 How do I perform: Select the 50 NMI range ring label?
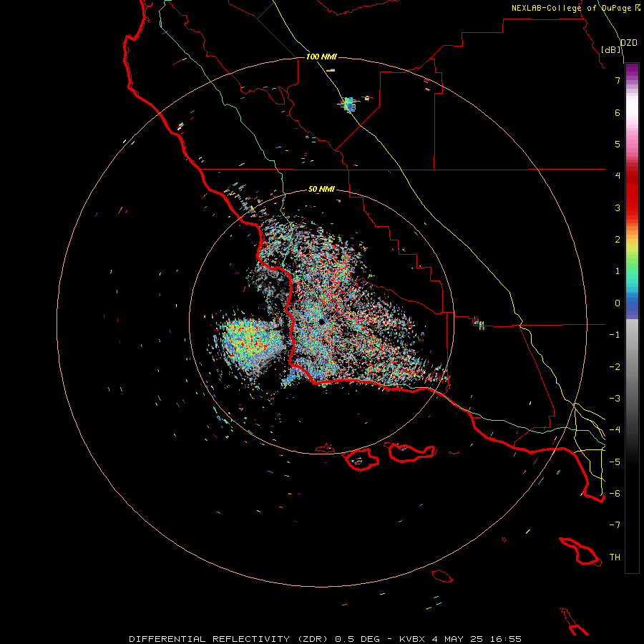pos(321,189)
